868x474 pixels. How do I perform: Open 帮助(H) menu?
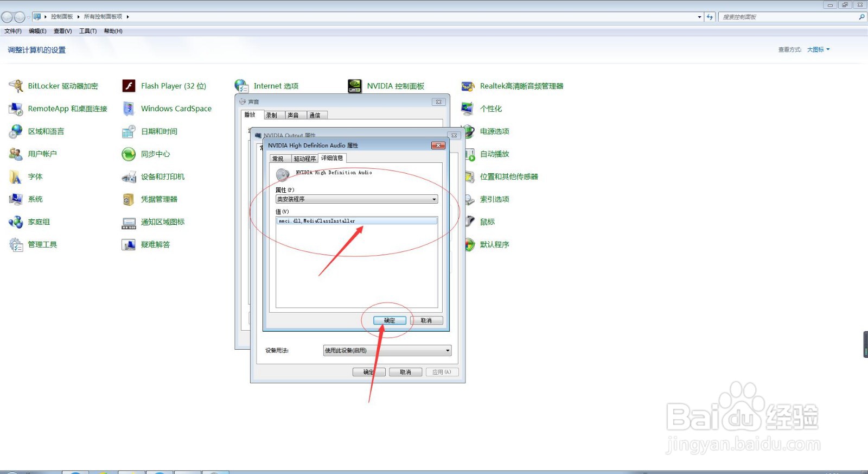click(113, 31)
